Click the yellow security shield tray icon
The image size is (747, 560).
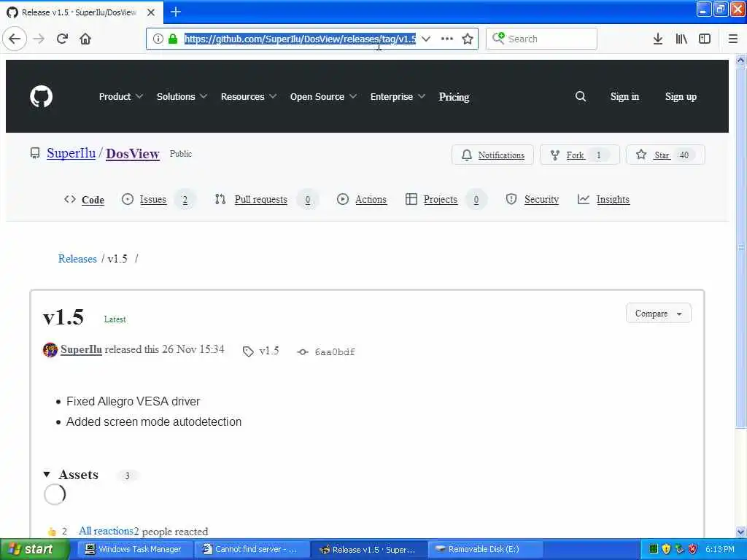(x=667, y=549)
